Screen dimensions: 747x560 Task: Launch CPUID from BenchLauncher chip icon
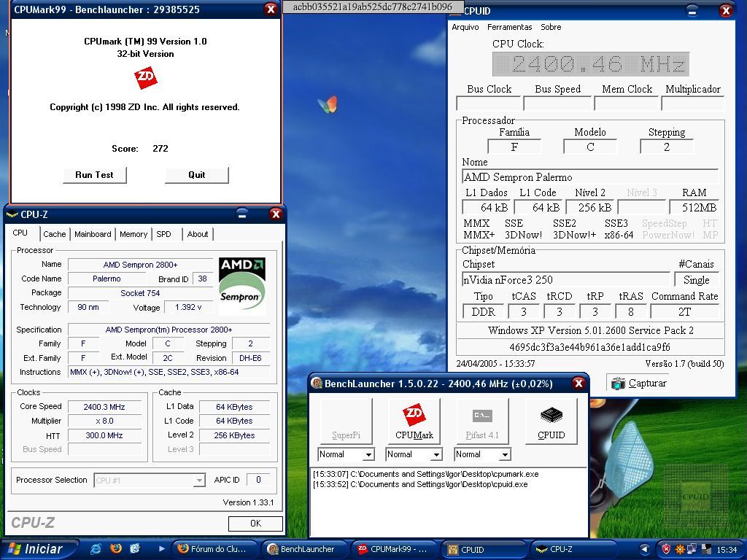point(551,421)
